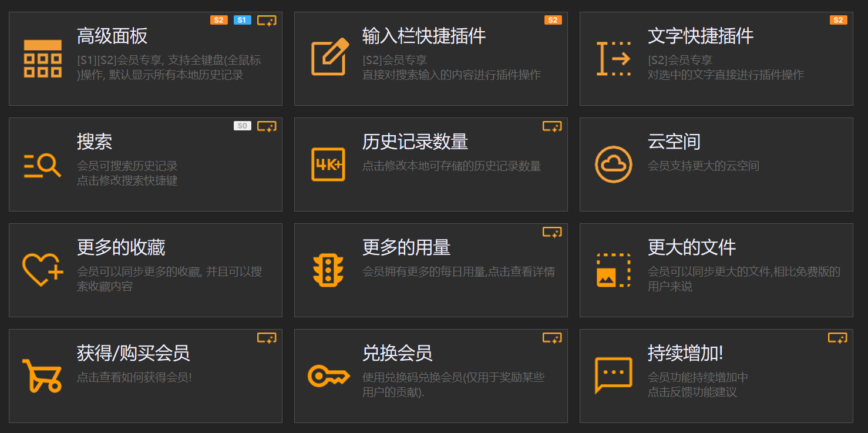This screenshot has width=868, height=433.
Task: Open the 获得/购买会员 title link
Action: (x=133, y=353)
